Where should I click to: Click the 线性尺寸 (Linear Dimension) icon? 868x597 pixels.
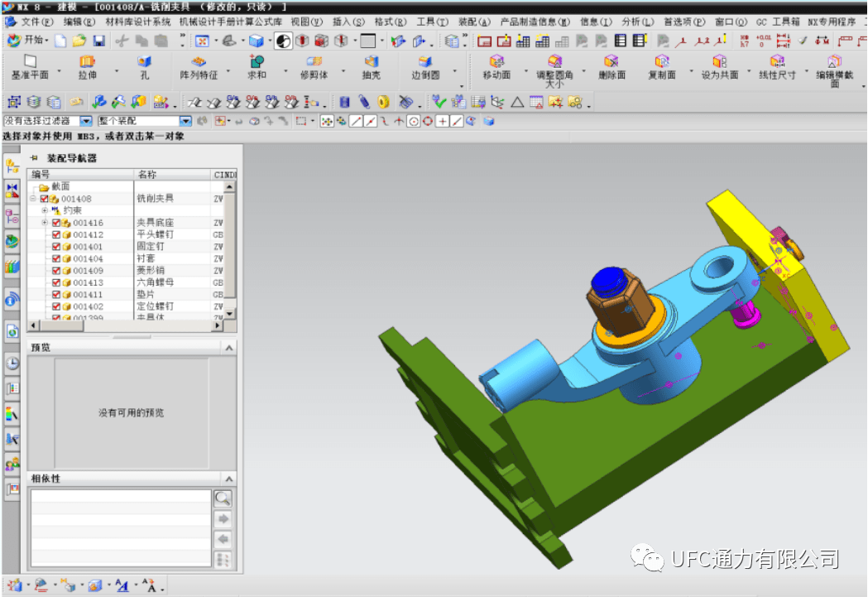click(x=777, y=62)
